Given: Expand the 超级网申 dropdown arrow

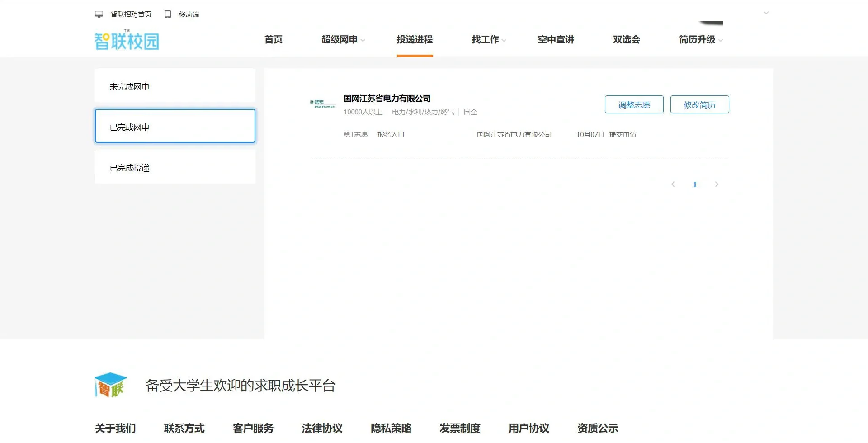Looking at the screenshot, I should pyautogui.click(x=363, y=40).
